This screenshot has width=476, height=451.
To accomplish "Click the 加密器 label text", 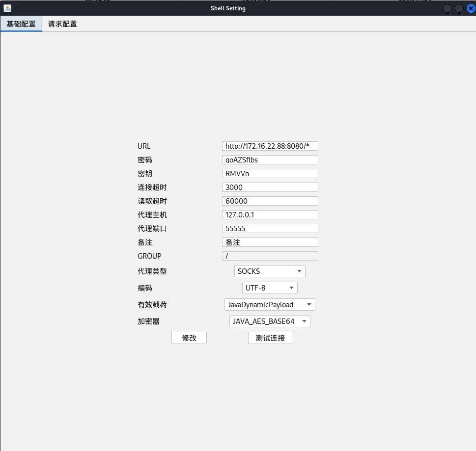I will coord(148,321).
